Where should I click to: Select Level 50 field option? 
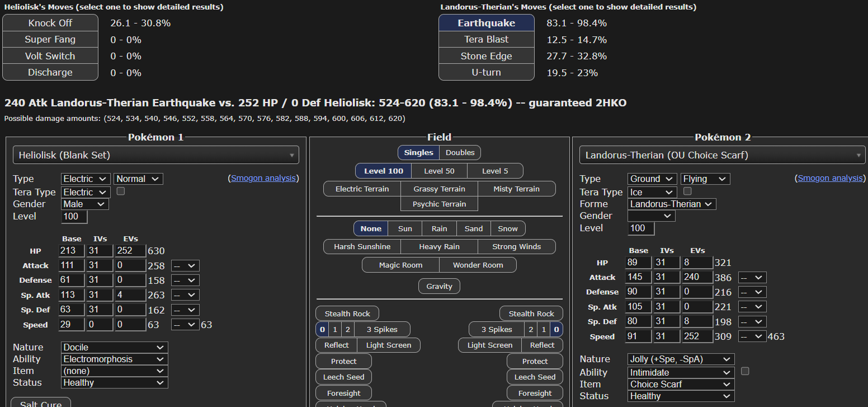coord(439,171)
